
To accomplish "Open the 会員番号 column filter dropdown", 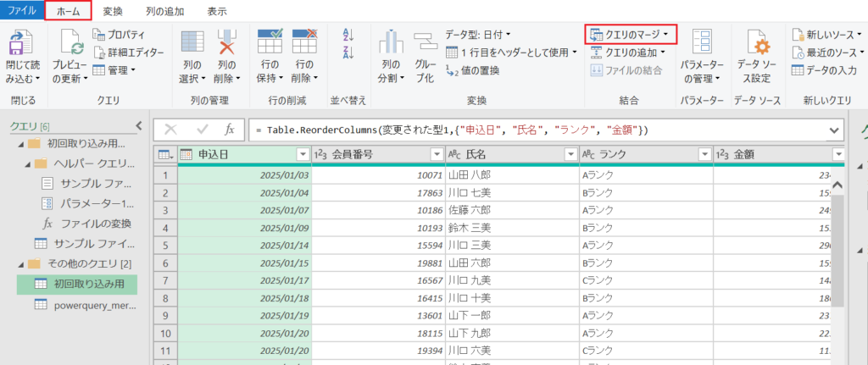I will [x=437, y=155].
